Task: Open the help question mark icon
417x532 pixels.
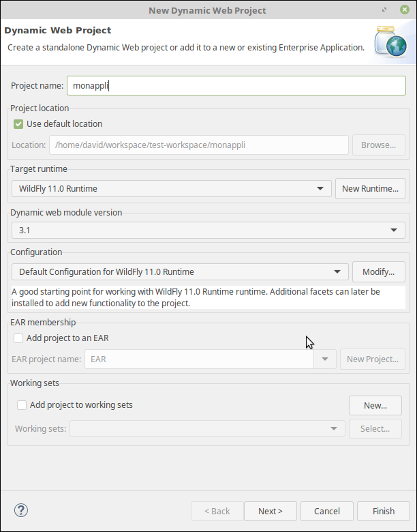Action: click(x=21, y=510)
